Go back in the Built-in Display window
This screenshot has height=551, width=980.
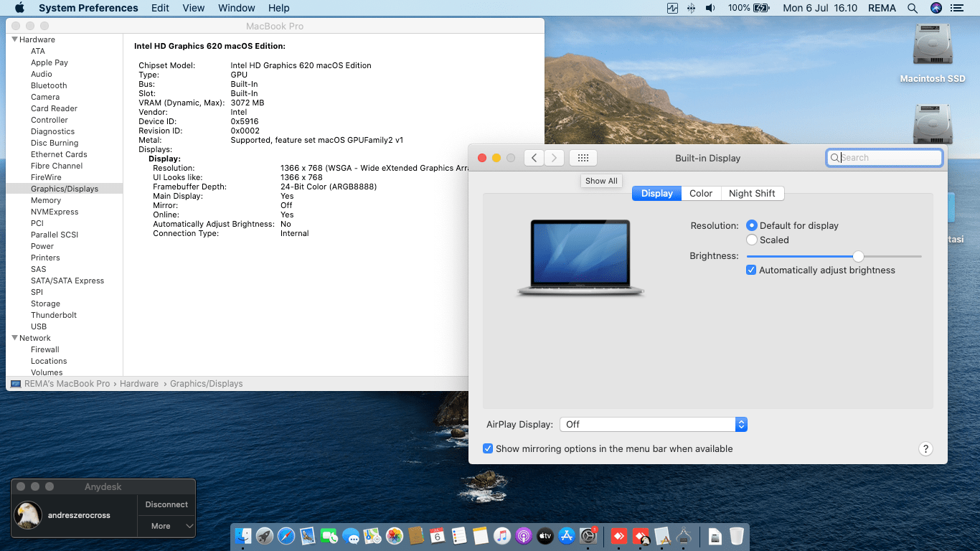(x=534, y=158)
